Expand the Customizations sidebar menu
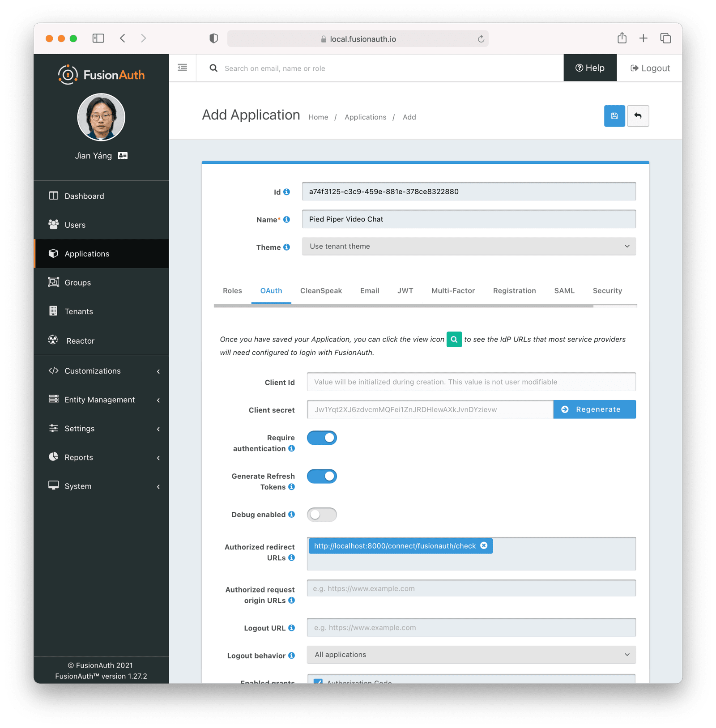 (101, 371)
